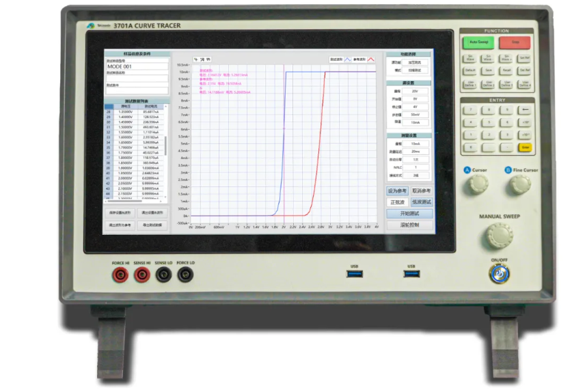Click the 正弦波 on-screen button
This screenshot has width=587, height=392.
pyautogui.click(x=397, y=202)
